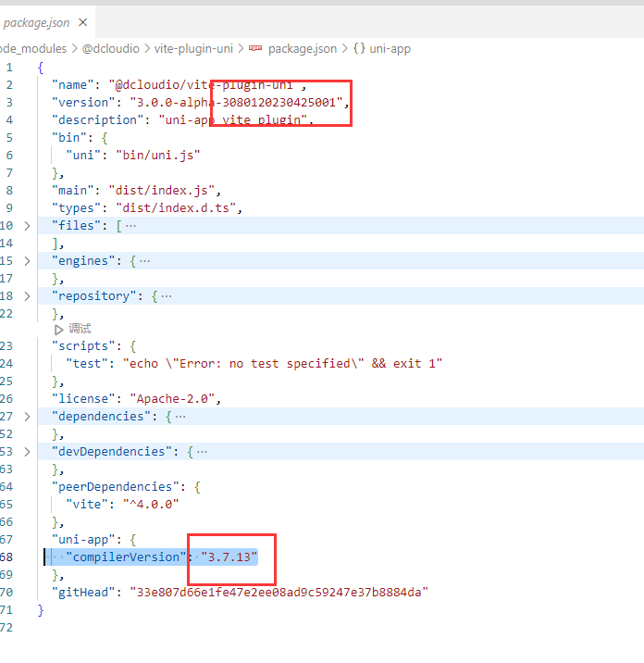
Task: Click package.json breadcrumb item
Action: [303, 49]
